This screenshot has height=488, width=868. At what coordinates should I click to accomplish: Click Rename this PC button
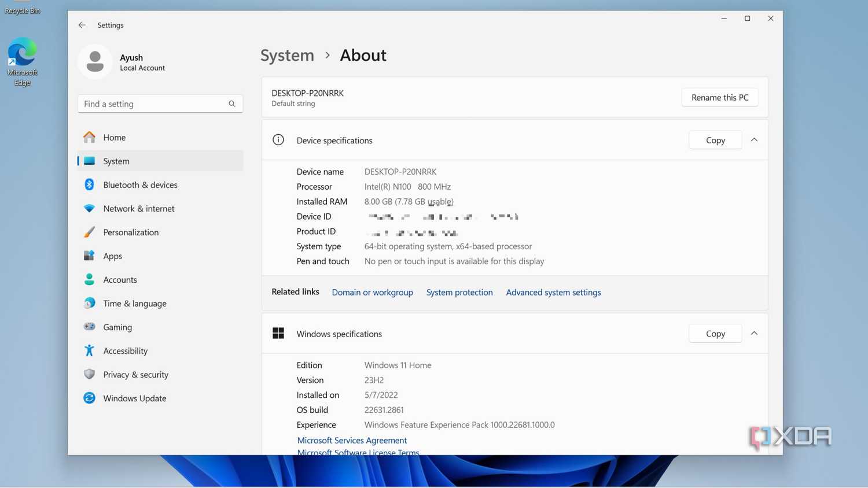tap(720, 97)
